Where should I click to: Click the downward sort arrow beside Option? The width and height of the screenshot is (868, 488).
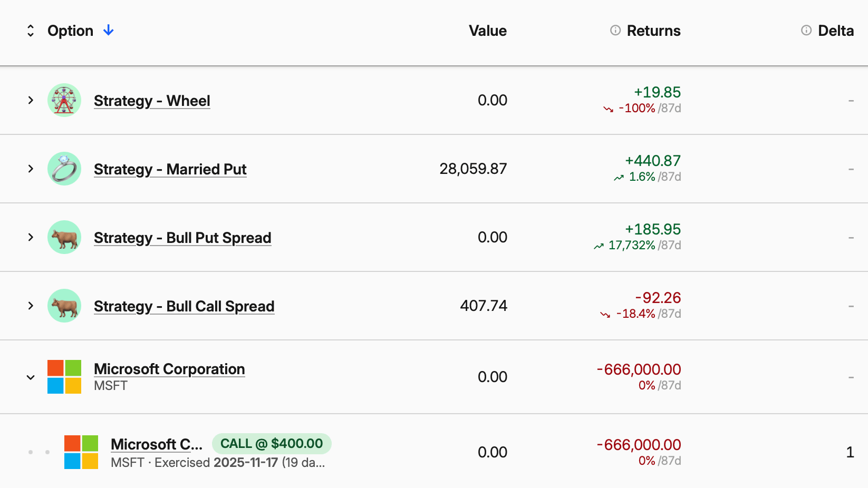pyautogui.click(x=108, y=31)
